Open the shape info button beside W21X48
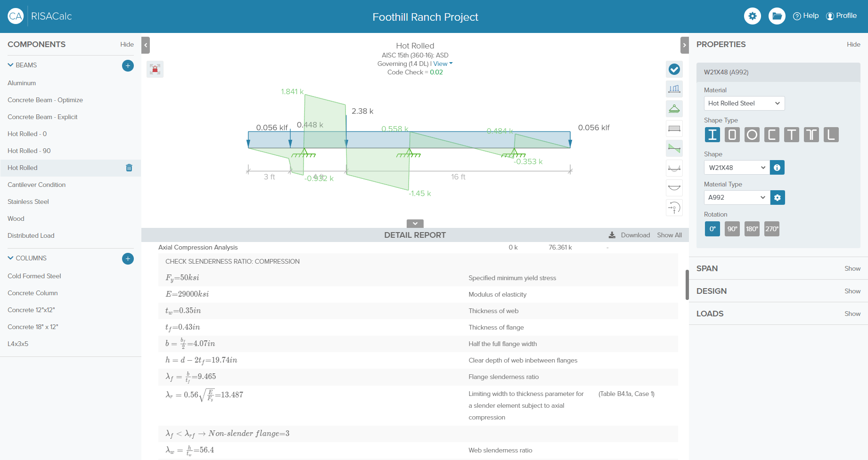The width and height of the screenshot is (868, 460). 777,168
